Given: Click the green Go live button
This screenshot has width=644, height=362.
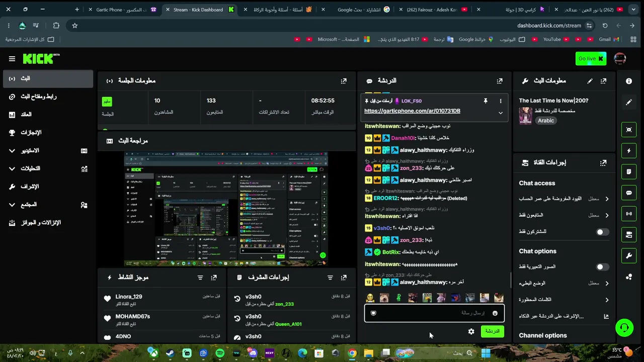Looking at the screenshot, I should point(591,59).
